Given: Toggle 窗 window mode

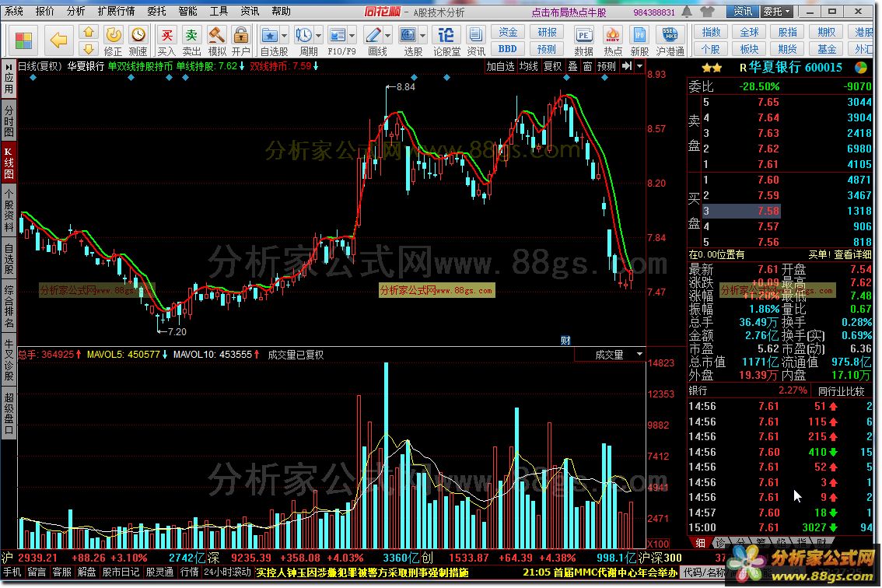Looking at the screenshot, I should pyautogui.click(x=587, y=66).
